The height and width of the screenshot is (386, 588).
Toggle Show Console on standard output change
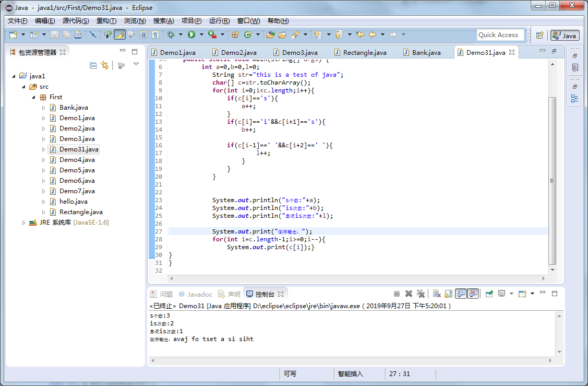[461, 294]
